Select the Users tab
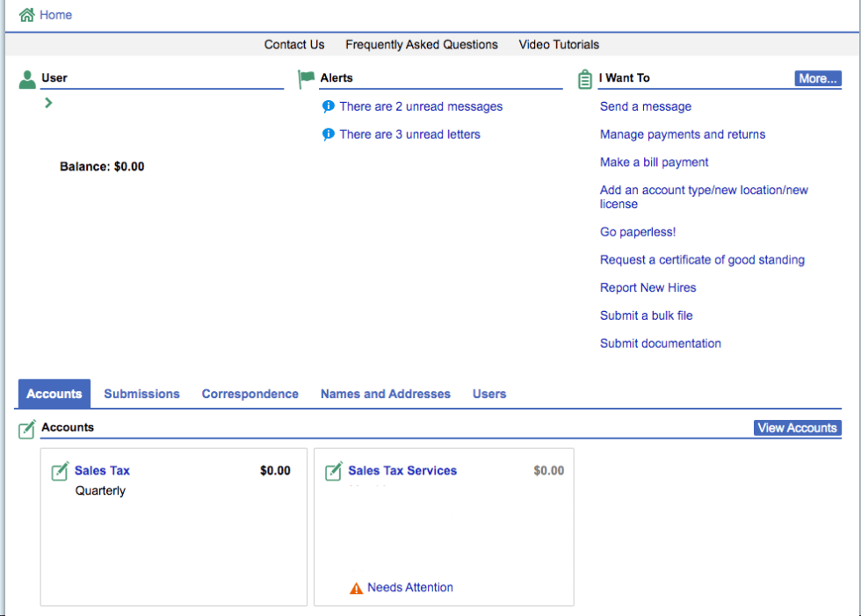 coord(489,394)
